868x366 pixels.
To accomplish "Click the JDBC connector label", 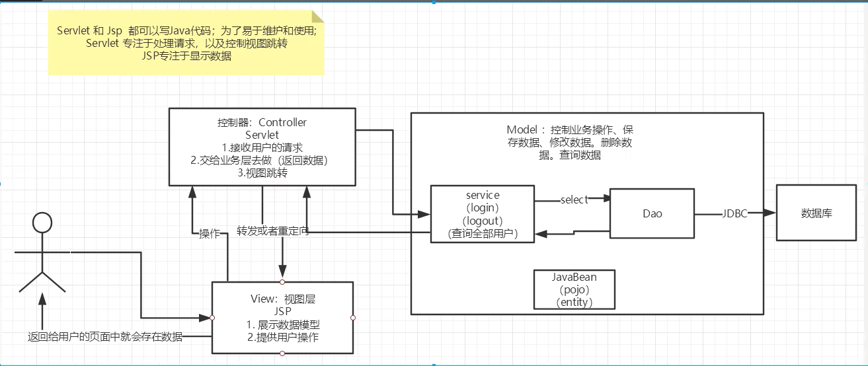I will tap(734, 213).
